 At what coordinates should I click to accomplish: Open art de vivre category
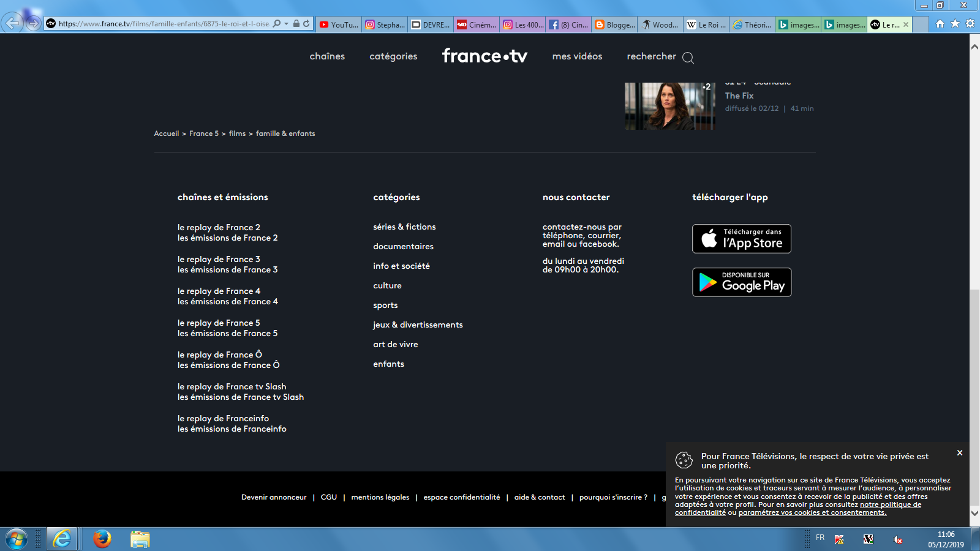pos(396,344)
